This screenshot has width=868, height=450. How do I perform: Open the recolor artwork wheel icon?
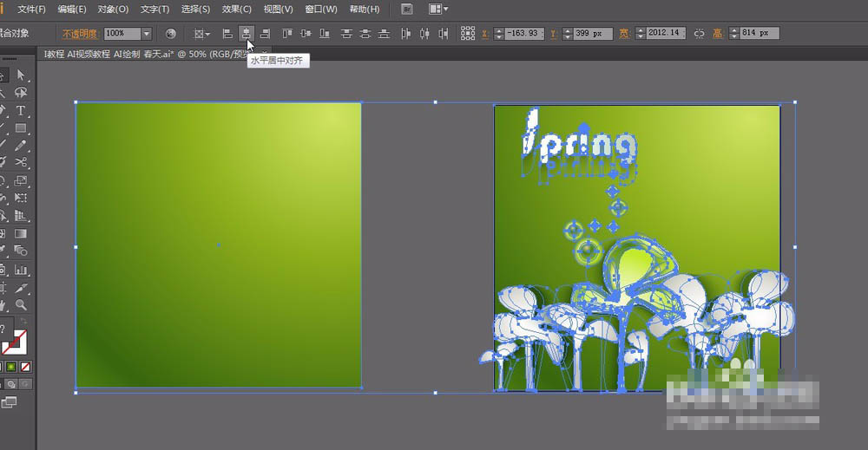pos(170,34)
